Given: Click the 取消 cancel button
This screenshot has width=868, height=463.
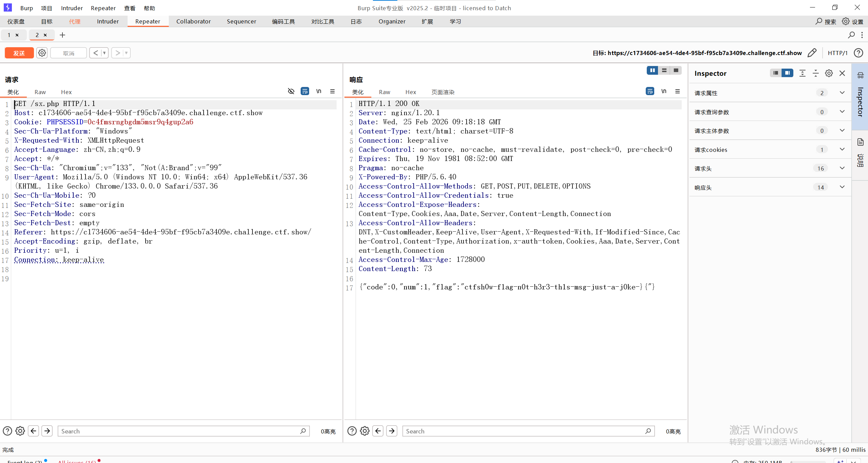Looking at the screenshot, I should [69, 53].
